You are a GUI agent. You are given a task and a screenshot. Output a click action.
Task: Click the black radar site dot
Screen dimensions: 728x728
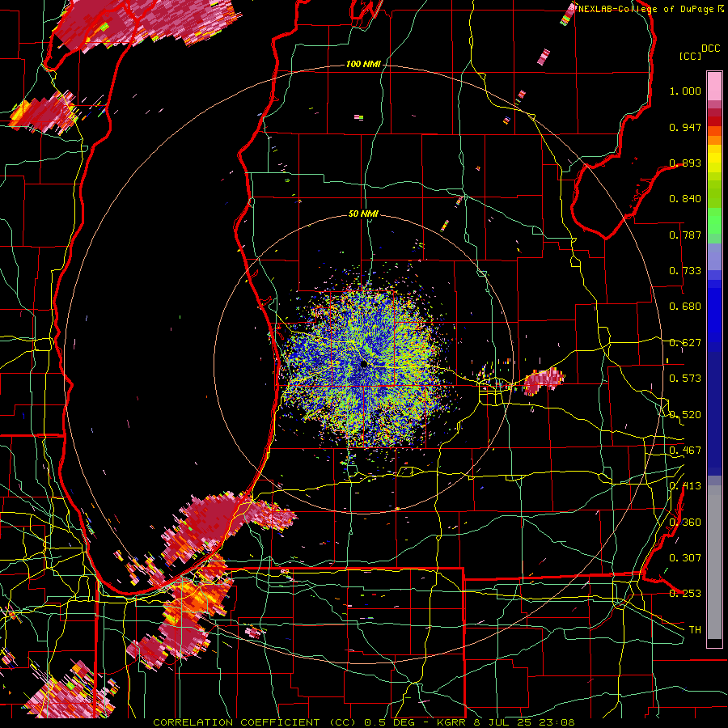tap(364, 364)
